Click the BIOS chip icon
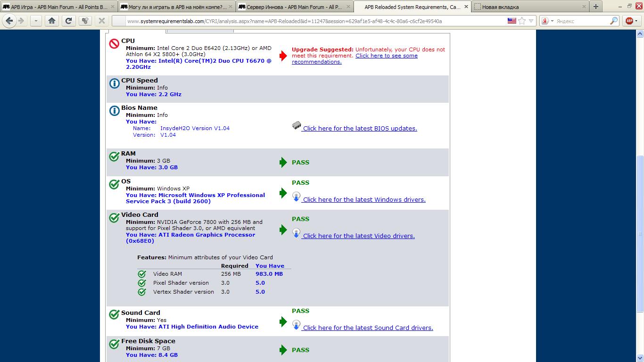 click(297, 125)
